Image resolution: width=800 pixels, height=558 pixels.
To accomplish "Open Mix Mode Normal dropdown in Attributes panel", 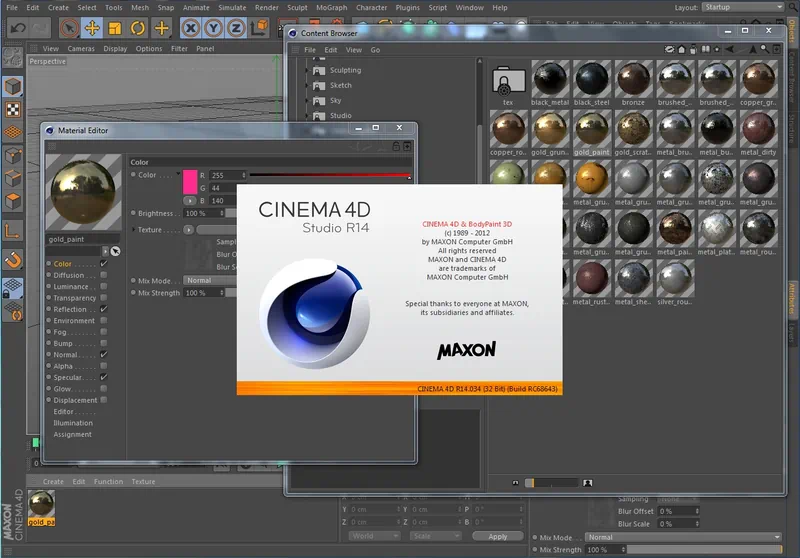I will [x=683, y=537].
